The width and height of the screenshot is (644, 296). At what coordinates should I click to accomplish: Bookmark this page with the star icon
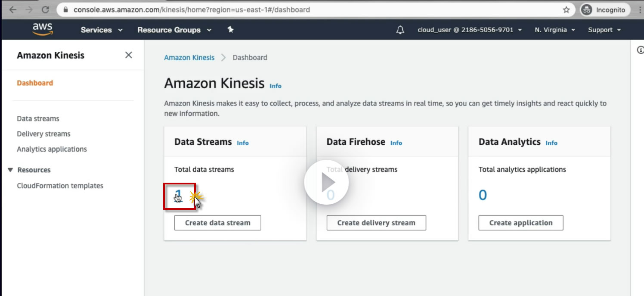coord(567,9)
